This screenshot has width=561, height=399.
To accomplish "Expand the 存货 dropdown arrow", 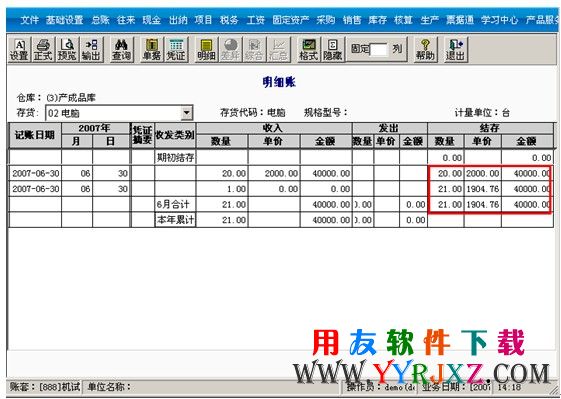I will 186,113.
